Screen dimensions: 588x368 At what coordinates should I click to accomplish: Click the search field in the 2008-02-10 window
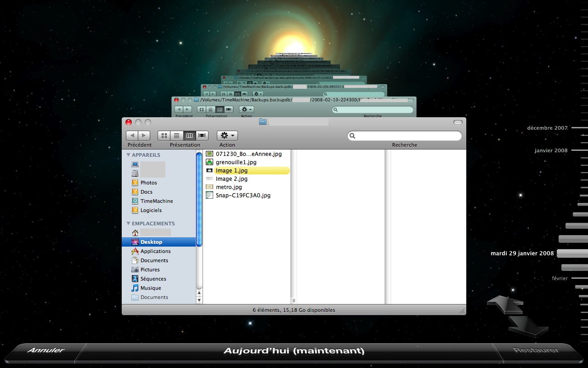coord(373,109)
